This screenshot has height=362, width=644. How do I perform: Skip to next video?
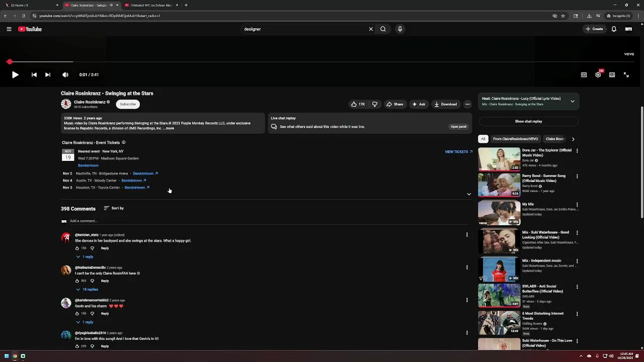point(48,75)
